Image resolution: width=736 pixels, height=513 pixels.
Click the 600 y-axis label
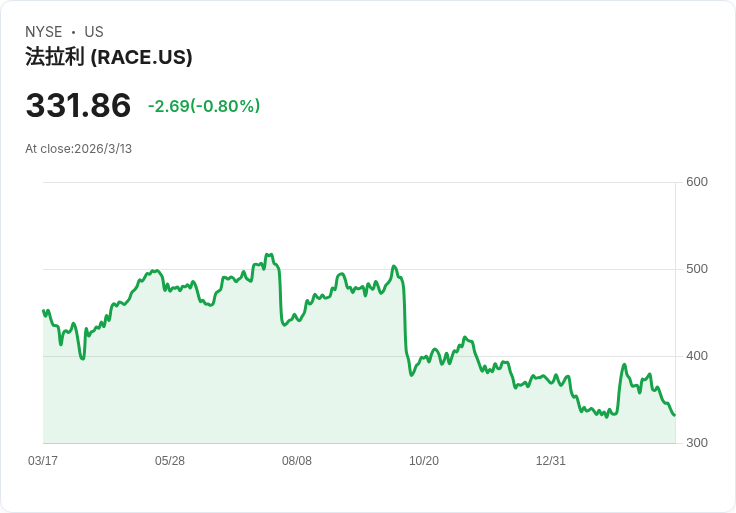pyautogui.click(x=697, y=182)
